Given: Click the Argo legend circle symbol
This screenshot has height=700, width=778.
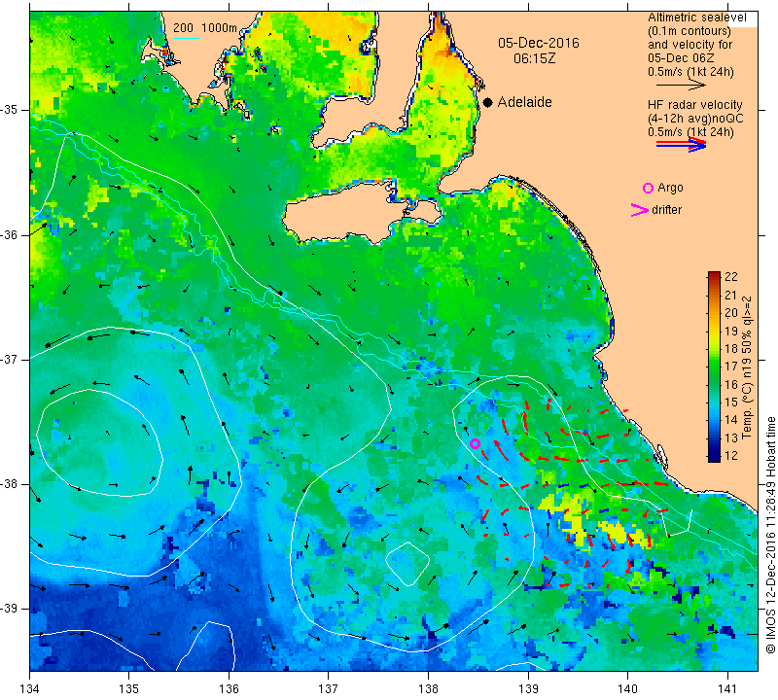Looking at the screenshot, I should (x=648, y=188).
